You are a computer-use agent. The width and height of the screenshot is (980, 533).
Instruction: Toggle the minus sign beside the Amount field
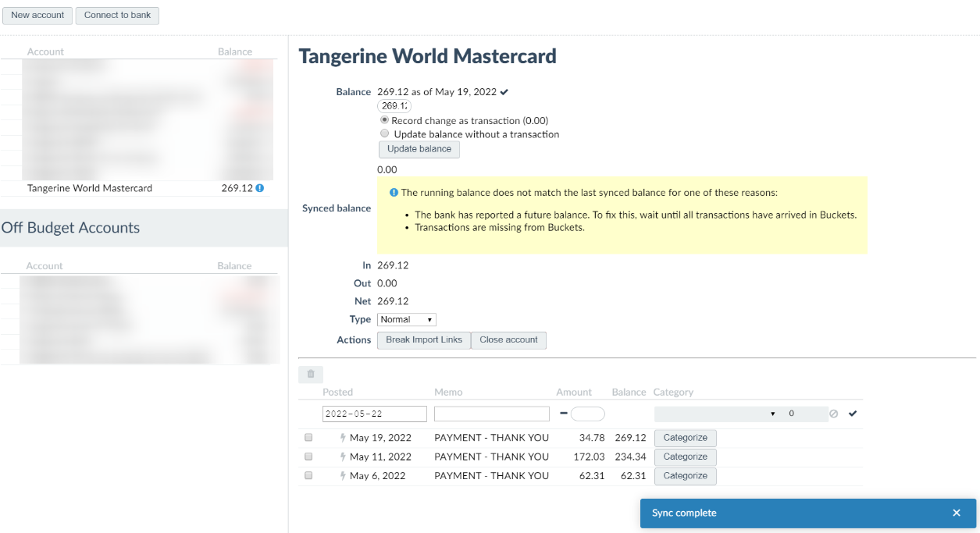[561, 413]
